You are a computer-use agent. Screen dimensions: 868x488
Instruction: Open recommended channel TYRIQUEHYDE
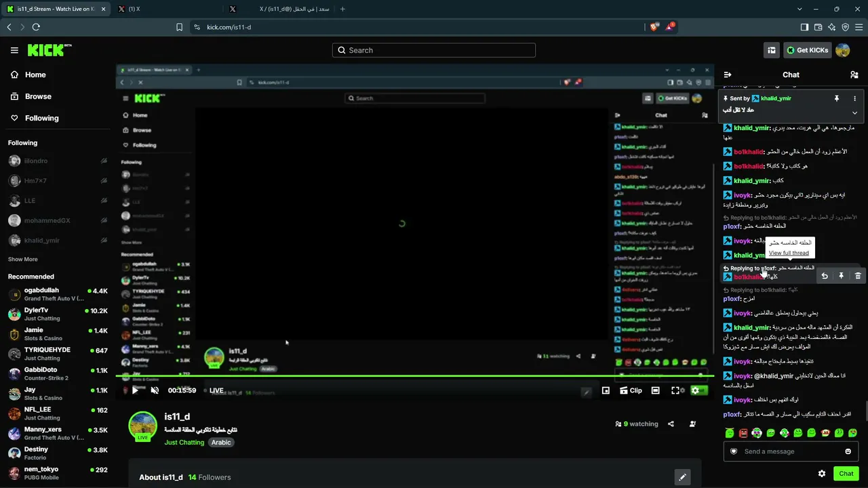pyautogui.click(x=58, y=354)
